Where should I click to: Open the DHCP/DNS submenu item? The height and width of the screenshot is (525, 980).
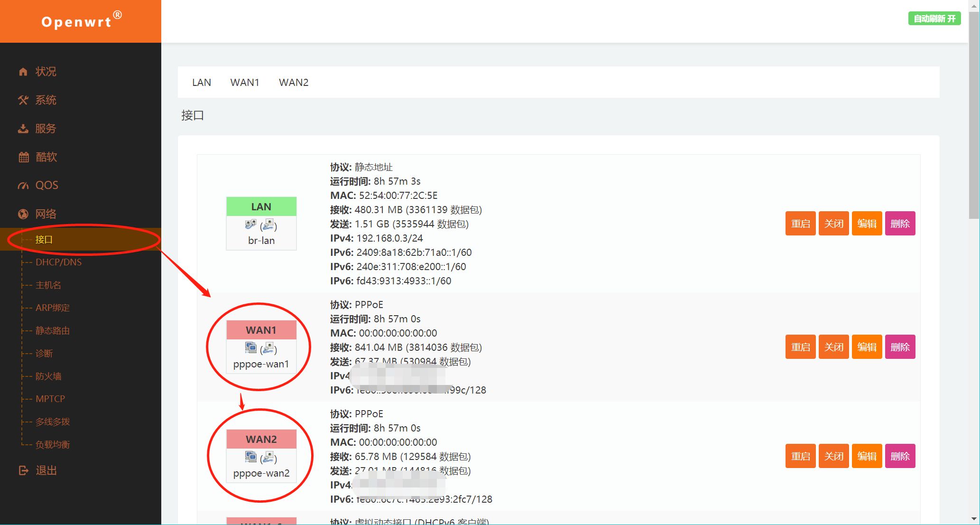click(58, 262)
